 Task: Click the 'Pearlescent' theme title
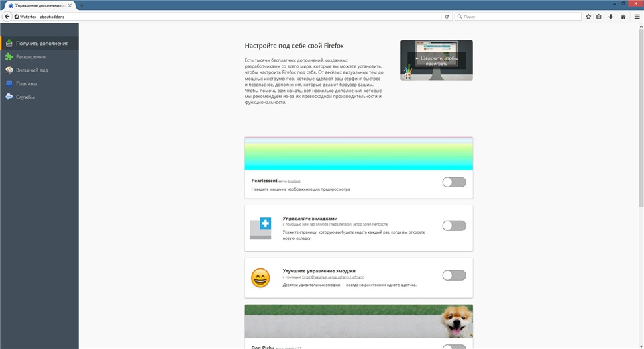click(x=264, y=181)
